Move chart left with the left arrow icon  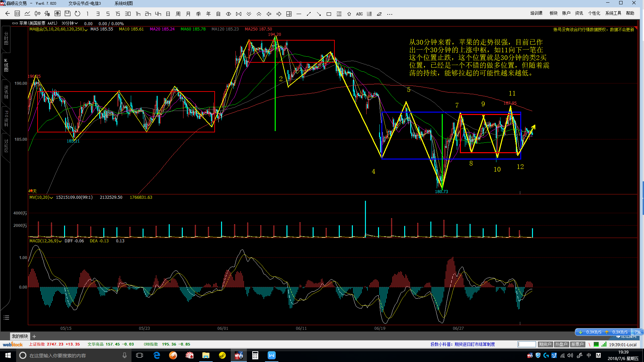[269, 14]
